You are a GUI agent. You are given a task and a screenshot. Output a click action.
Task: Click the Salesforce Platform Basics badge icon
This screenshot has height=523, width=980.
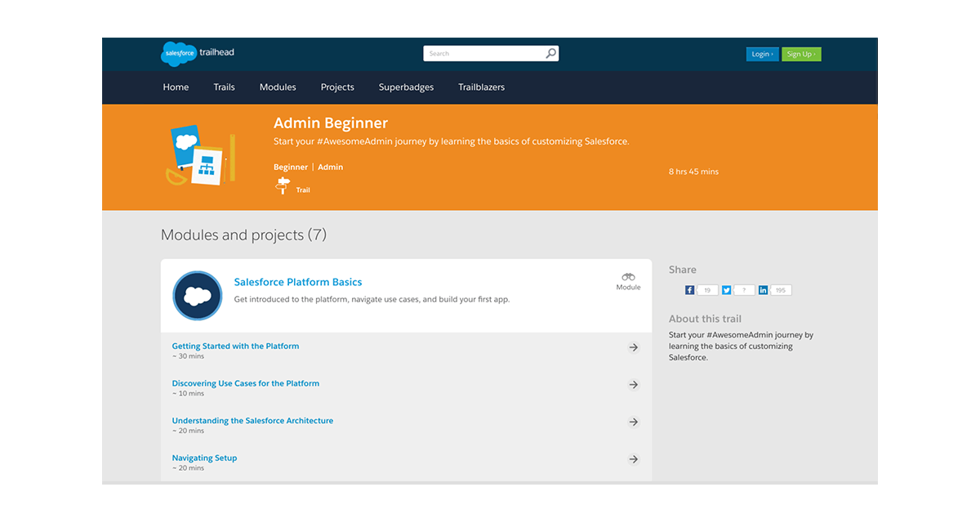(x=198, y=296)
